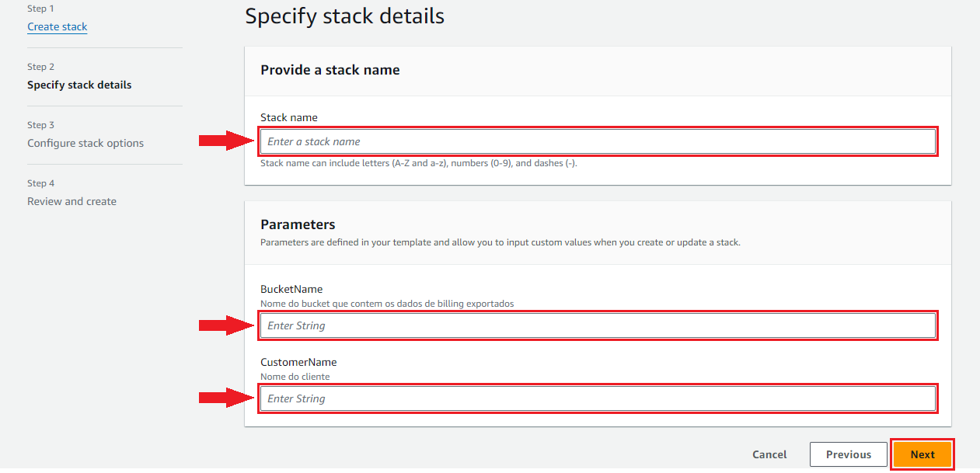980x473 pixels.
Task: Click the Specify stack details page heading
Action: [345, 16]
